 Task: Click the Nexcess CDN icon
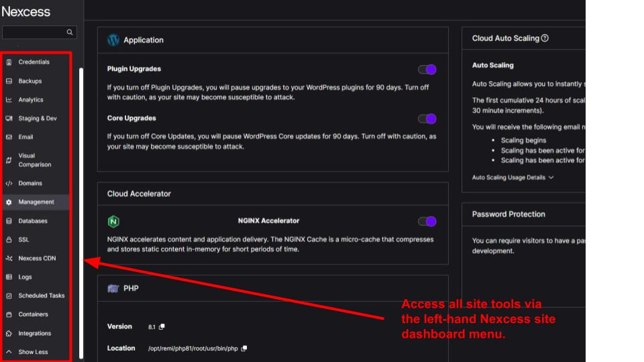point(9,259)
